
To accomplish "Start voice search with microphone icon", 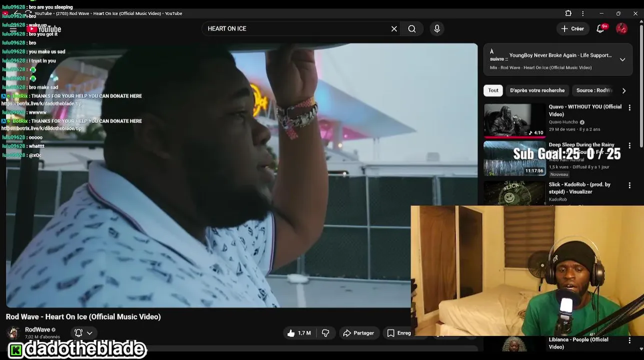I will (x=437, y=28).
